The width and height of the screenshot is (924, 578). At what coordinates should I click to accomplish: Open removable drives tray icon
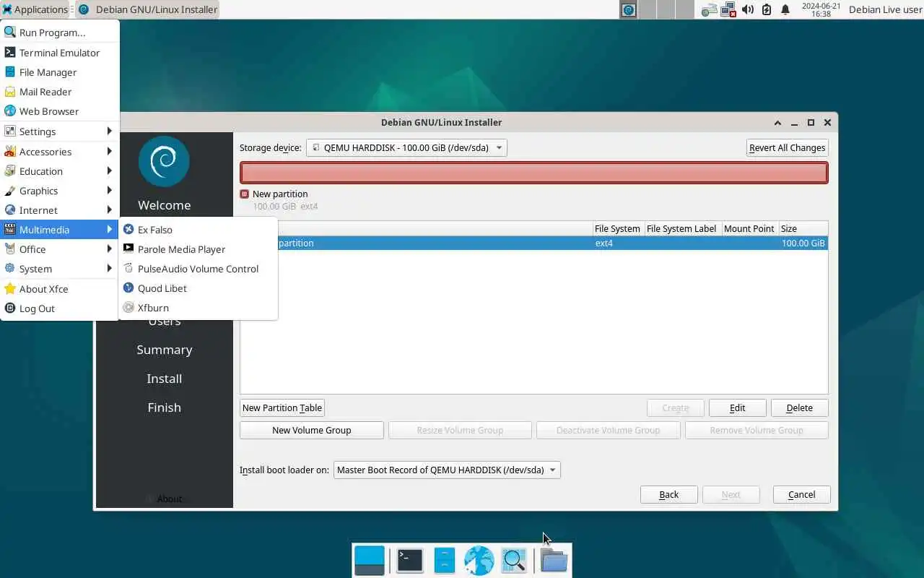pos(710,9)
